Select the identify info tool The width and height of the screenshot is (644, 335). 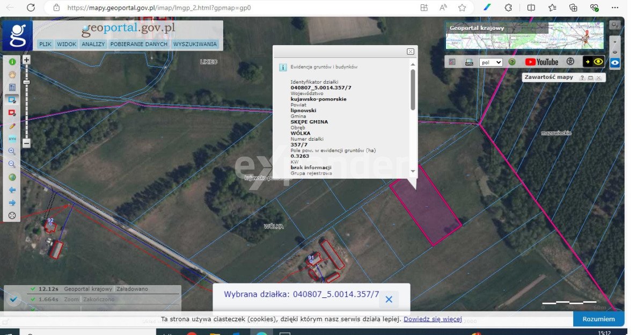(12, 61)
